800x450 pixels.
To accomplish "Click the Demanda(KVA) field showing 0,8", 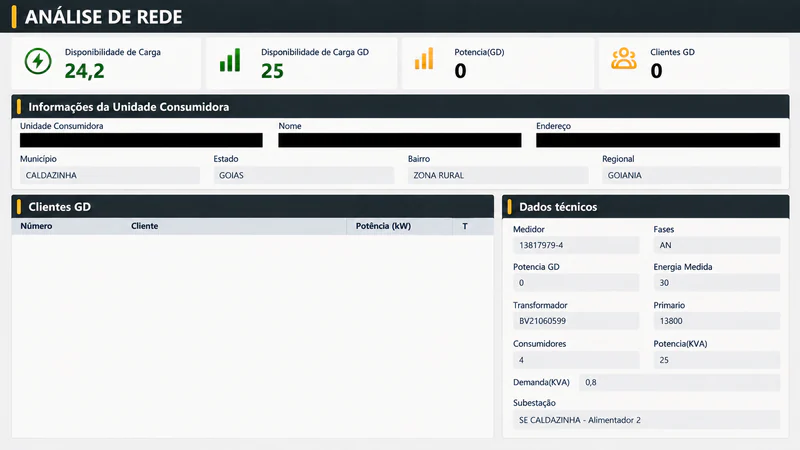I will (x=680, y=382).
